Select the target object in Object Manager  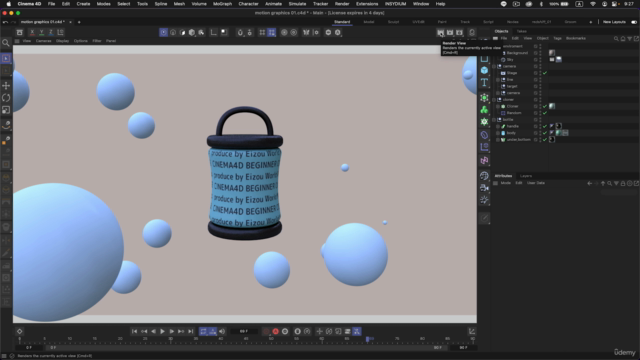[x=512, y=86]
